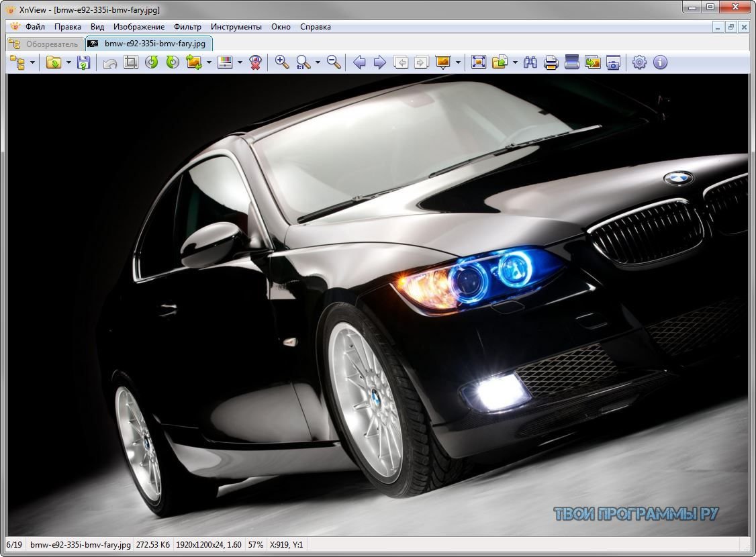Viewport: 756px width, 557px height.
Task: Click the Zoom In magnifier
Action: tap(282, 62)
